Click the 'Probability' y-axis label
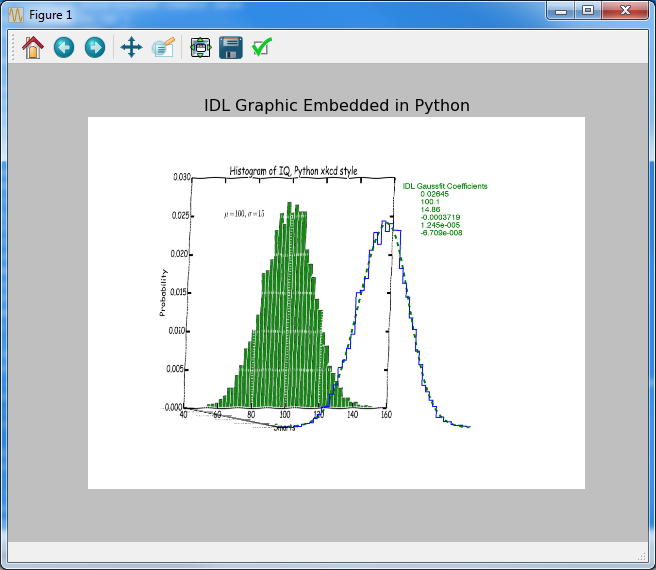656x570 pixels. pyautogui.click(x=163, y=293)
